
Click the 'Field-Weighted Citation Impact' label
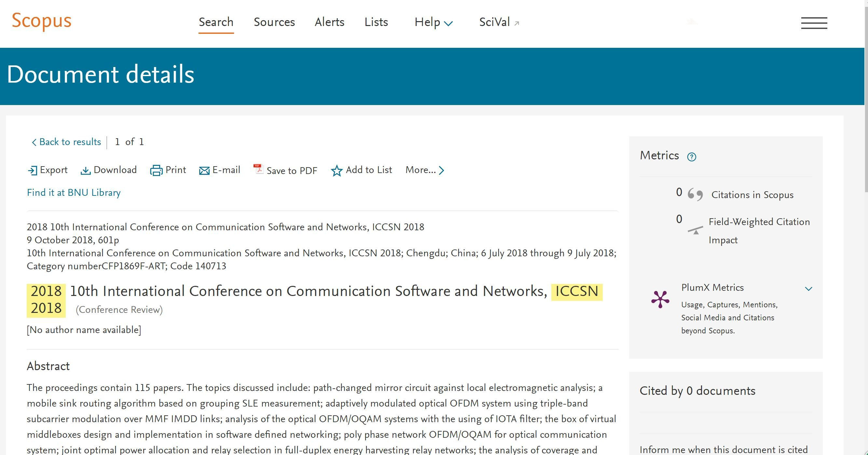click(x=759, y=231)
